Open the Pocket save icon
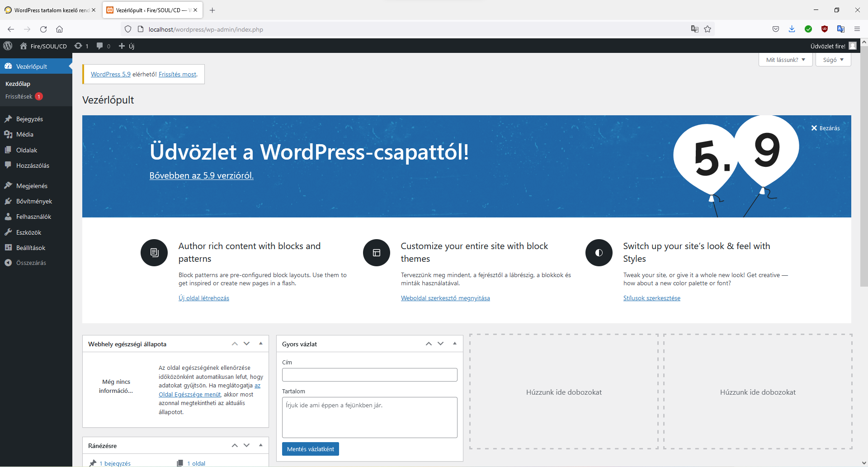The width and height of the screenshot is (868, 467). [776, 29]
